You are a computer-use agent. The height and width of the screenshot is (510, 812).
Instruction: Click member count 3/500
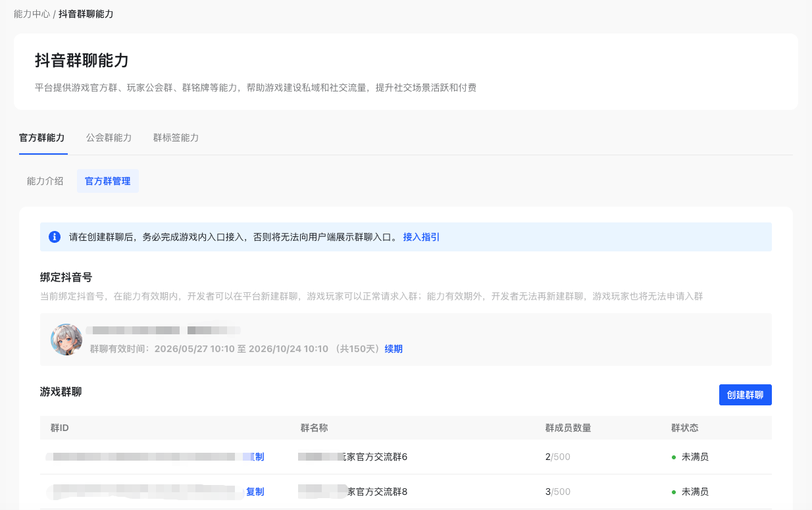pos(558,492)
